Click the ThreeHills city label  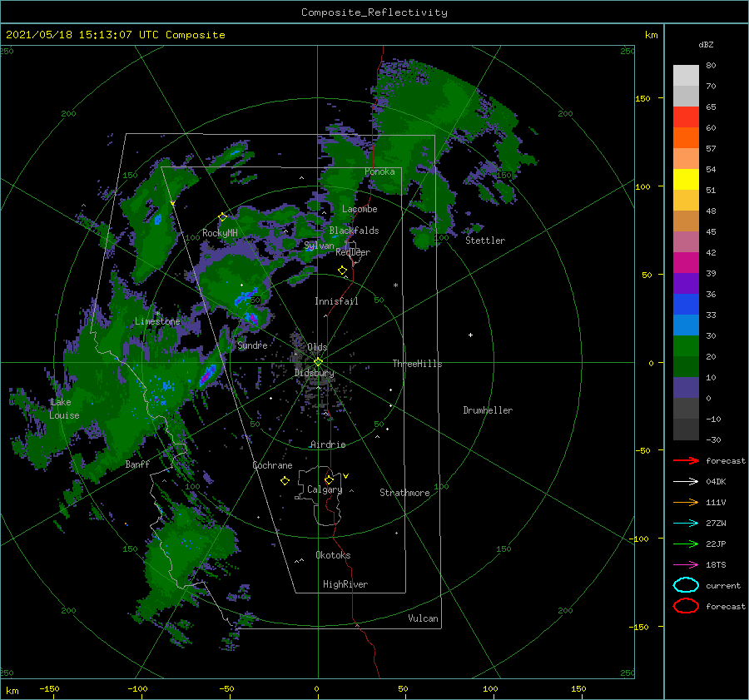(417, 364)
